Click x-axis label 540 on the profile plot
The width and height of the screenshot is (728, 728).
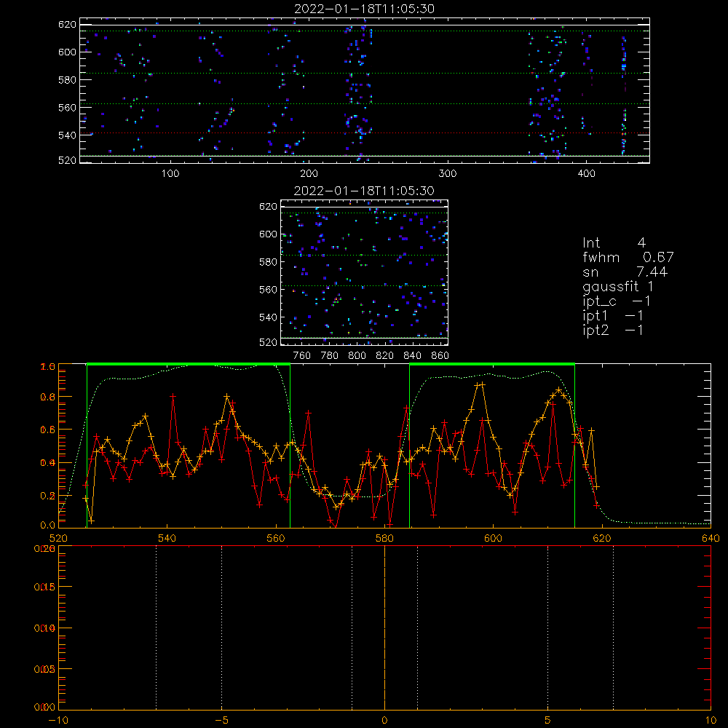(x=167, y=538)
